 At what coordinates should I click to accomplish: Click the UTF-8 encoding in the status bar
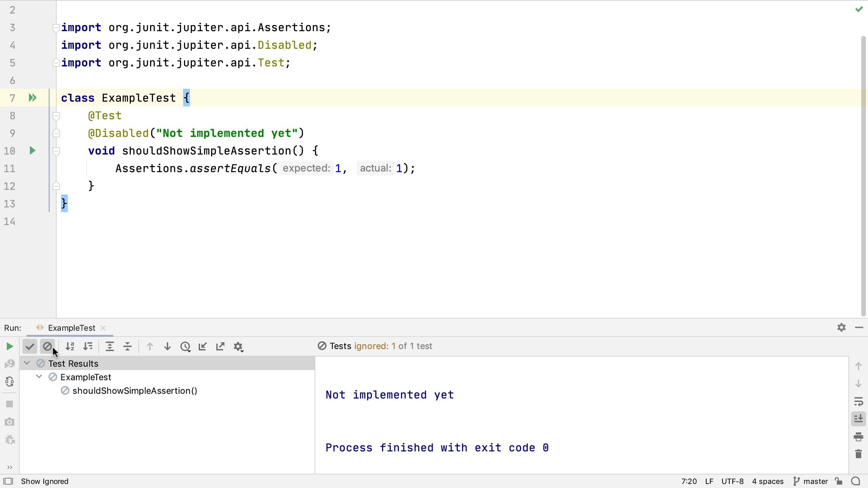click(x=732, y=481)
